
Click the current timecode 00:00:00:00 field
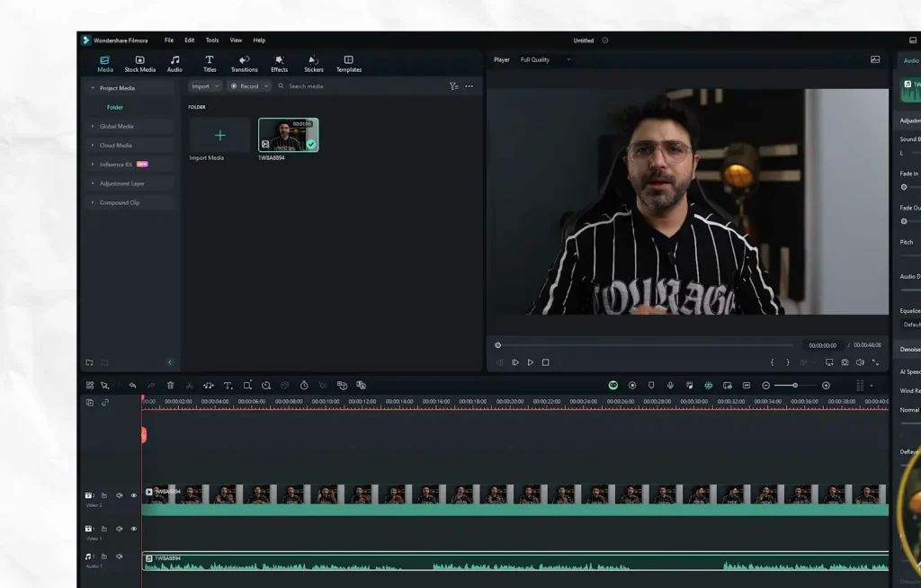(x=822, y=345)
